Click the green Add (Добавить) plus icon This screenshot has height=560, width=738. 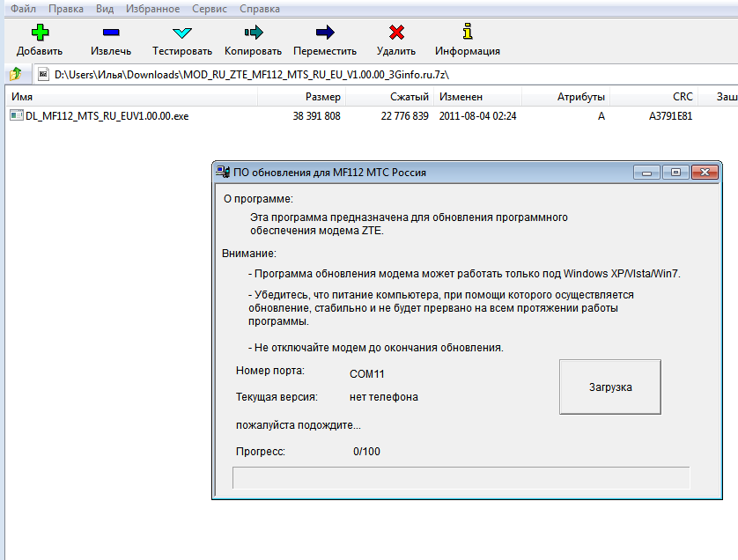click(40, 33)
